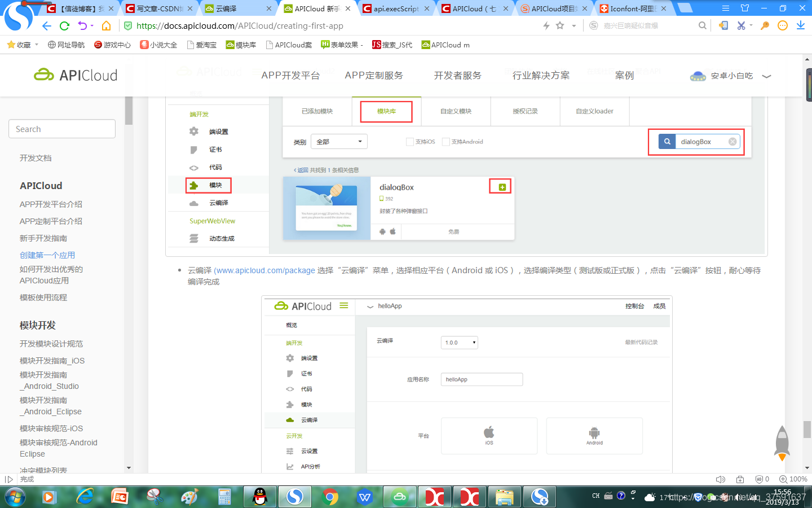Switch to the api.execScript browser tab
Screen dimensions: 812x508
(397, 8)
